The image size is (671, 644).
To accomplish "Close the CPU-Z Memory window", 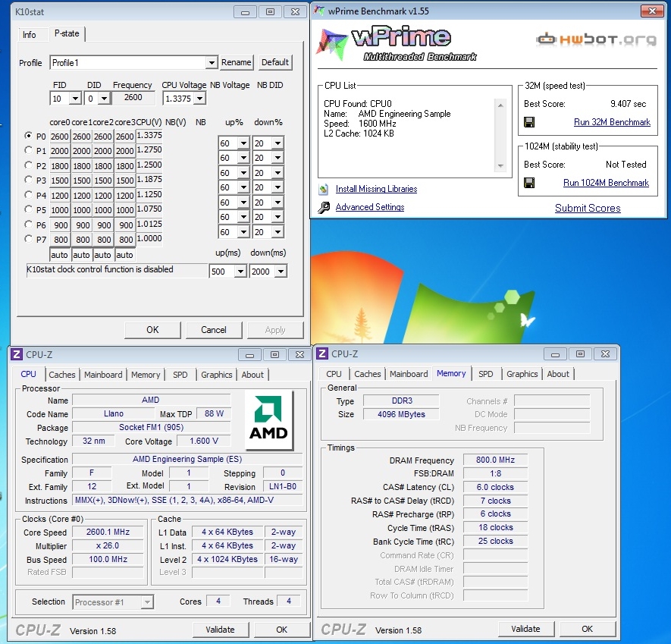I will (x=605, y=354).
